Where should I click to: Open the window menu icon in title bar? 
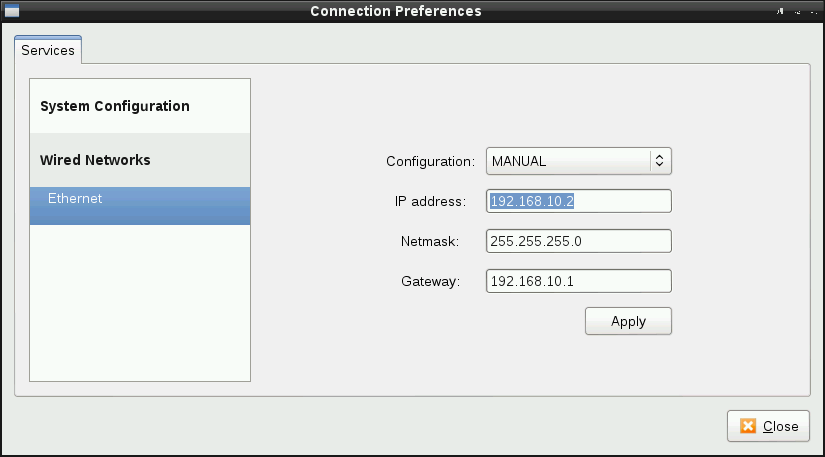12,11
